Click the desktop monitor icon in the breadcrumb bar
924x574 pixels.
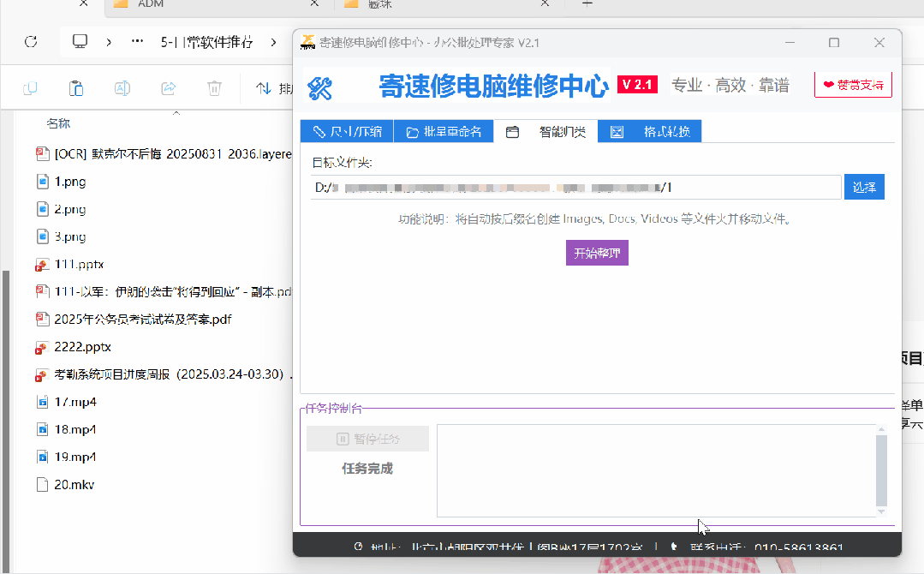click(x=80, y=40)
